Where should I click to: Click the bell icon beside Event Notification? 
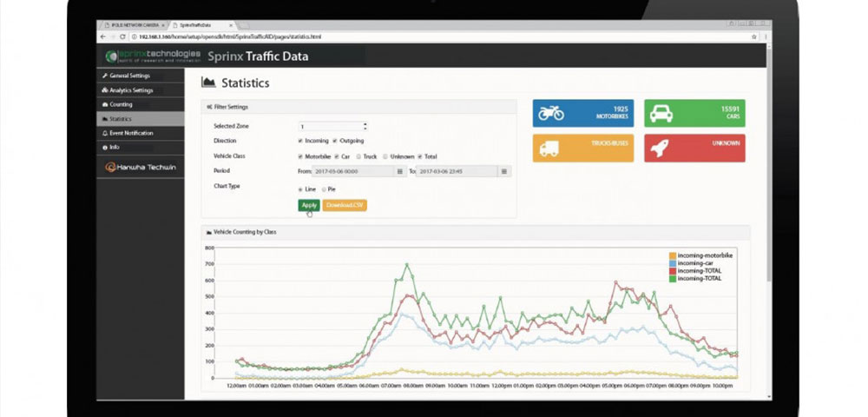pyautogui.click(x=105, y=133)
